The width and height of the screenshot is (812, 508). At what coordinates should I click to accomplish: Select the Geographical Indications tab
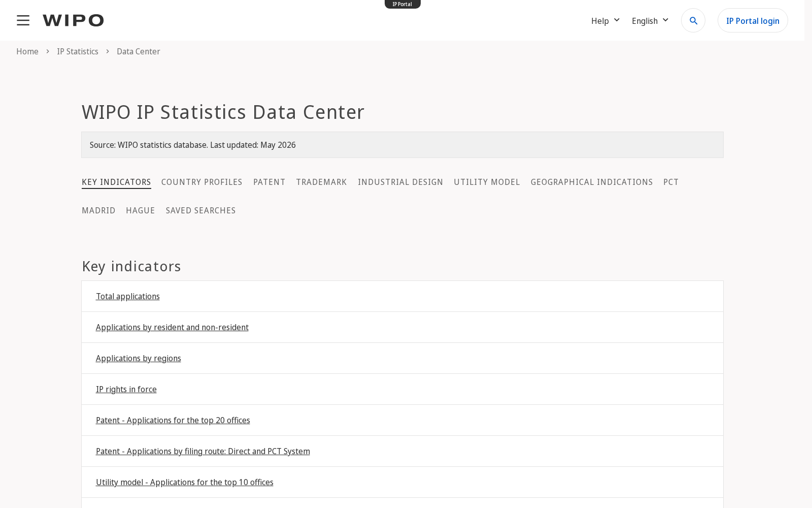[592, 182]
